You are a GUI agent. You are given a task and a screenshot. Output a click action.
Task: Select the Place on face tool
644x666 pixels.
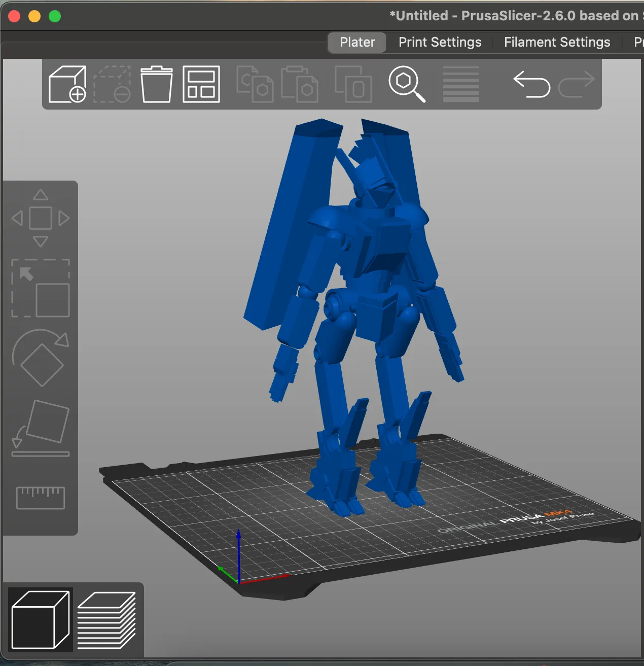click(41, 428)
